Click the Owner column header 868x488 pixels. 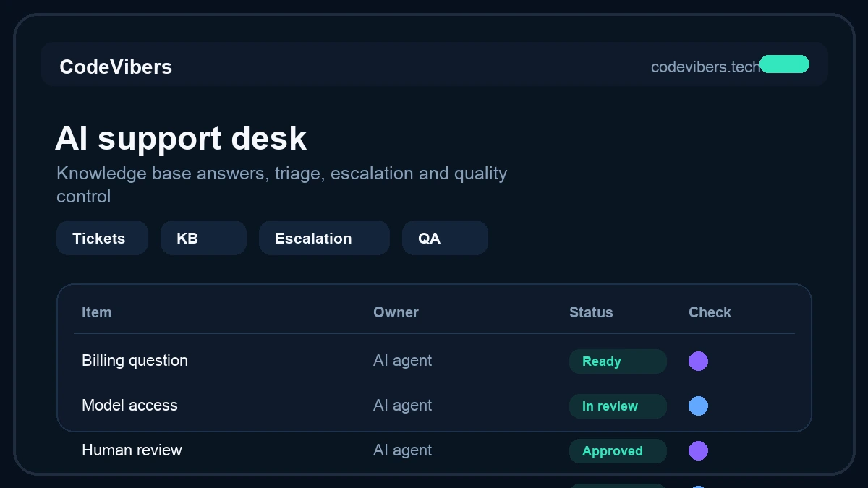click(396, 312)
